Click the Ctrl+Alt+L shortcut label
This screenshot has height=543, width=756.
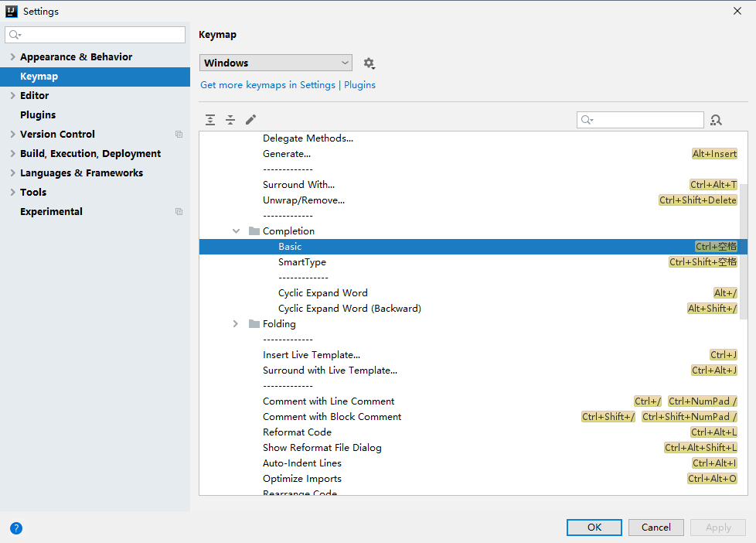pos(713,432)
